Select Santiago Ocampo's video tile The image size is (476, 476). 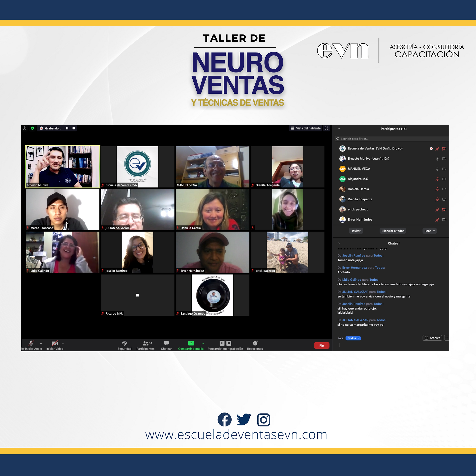click(212, 295)
